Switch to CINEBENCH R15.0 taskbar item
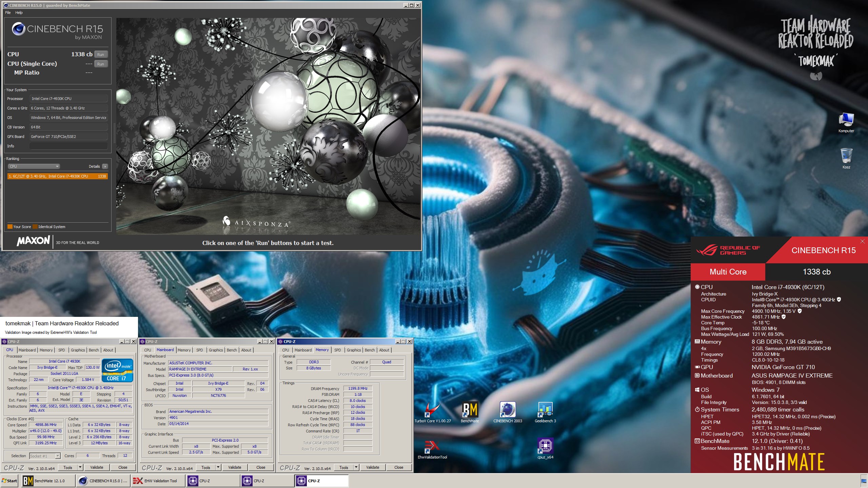Image resolution: width=868 pixels, height=488 pixels. coord(103,481)
